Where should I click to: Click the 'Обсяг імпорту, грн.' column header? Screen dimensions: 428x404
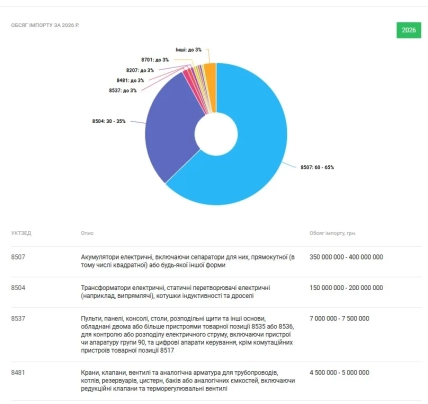coord(333,233)
